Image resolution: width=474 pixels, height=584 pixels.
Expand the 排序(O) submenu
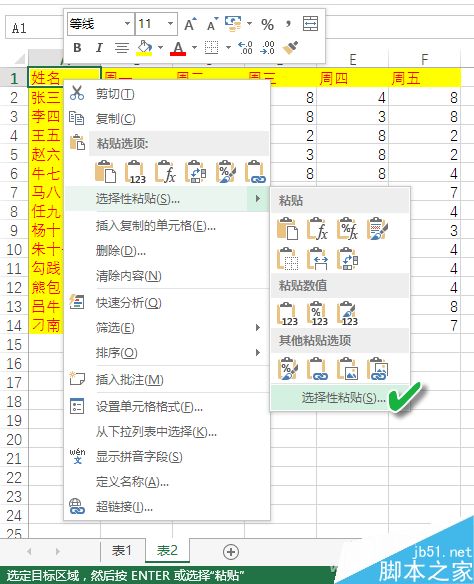[x=167, y=353]
